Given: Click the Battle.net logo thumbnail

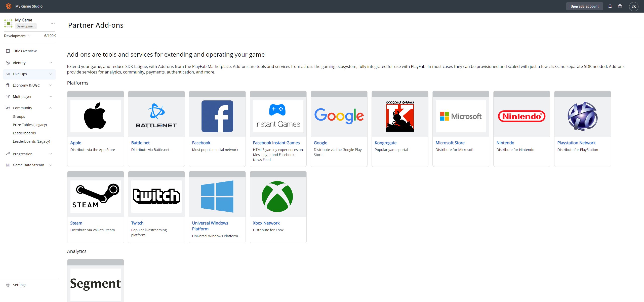Looking at the screenshot, I should [156, 116].
